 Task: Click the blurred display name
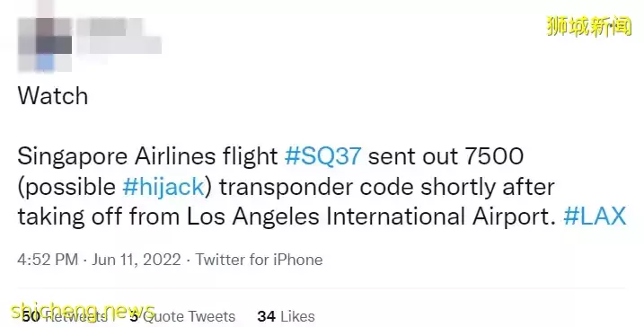click(x=108, y=26)
